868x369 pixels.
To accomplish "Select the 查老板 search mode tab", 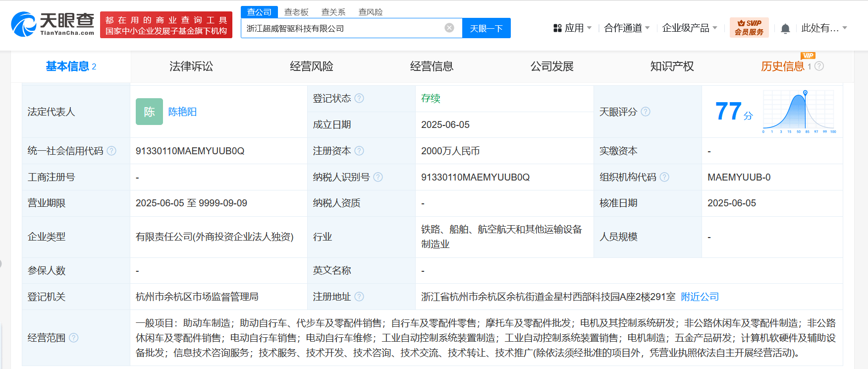I will (296, 12).
